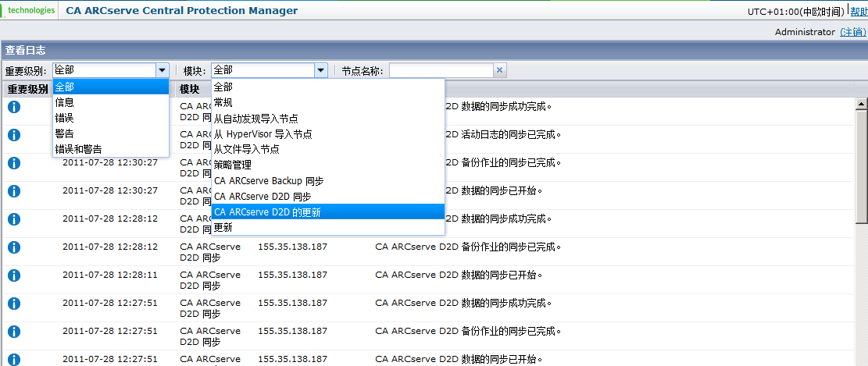Choose the highlighted CA ARCserve D2D 的更新 option
This screenshot has width=868, height=366.
coord(267,211)
